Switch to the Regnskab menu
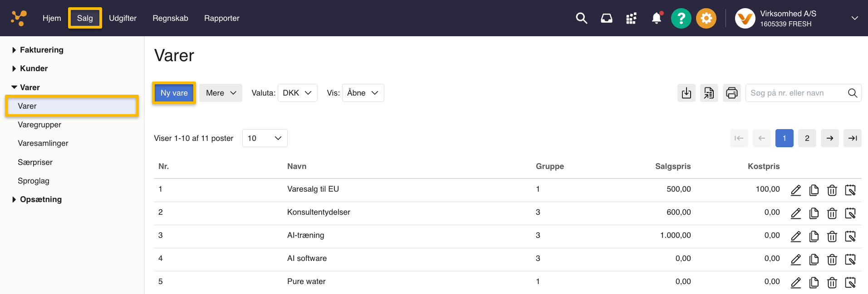The height and width of the screenshot is (294, 868). 170,18
